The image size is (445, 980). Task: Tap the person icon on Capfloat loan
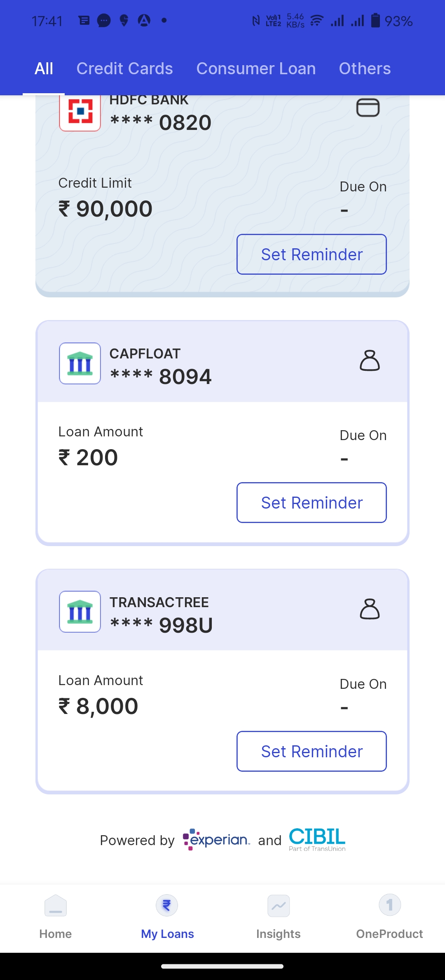pyautogui.click(x=370, y=361)
